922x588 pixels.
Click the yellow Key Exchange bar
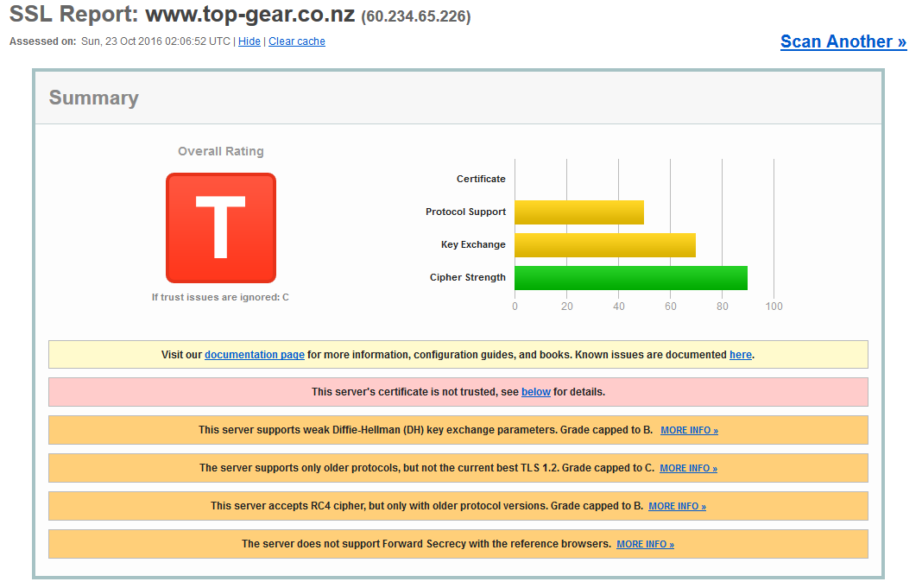click(x=605, y=245)
